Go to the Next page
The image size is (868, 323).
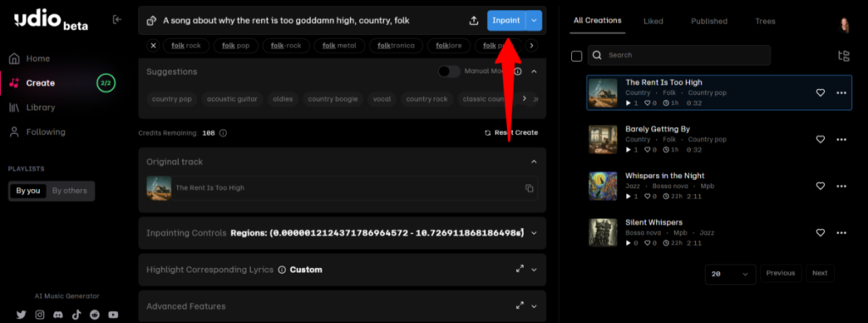820,273
